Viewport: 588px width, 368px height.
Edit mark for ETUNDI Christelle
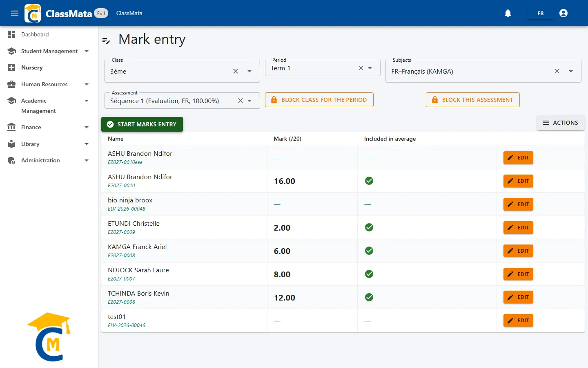tap(518, 227)
